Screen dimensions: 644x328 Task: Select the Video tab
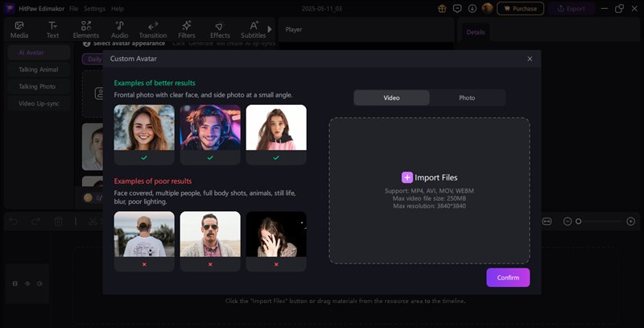pos(392,98)
